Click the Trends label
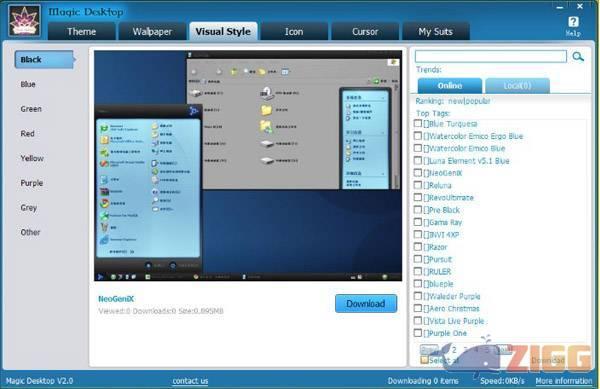The image size is (600, 389). click(x=429, y=70)
